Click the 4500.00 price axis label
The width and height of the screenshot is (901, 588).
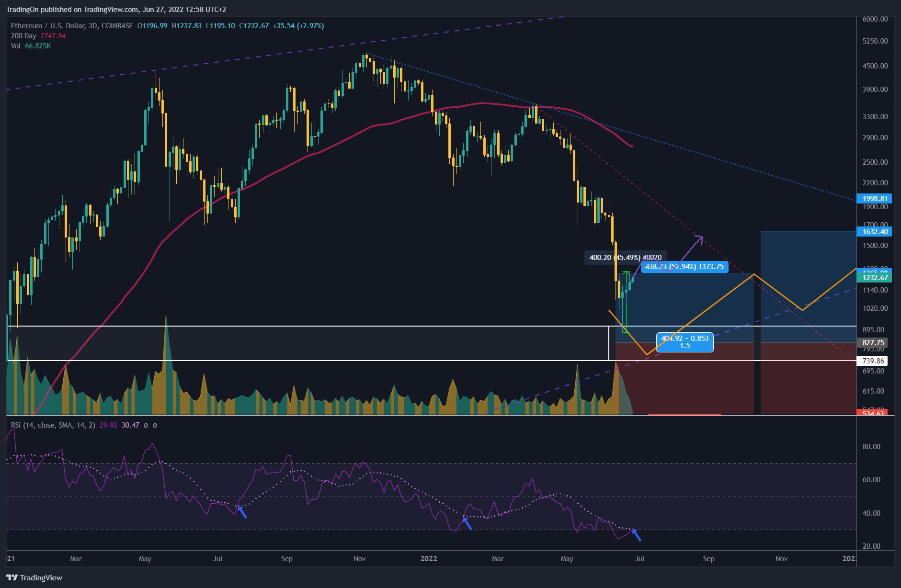coord(875,66)
